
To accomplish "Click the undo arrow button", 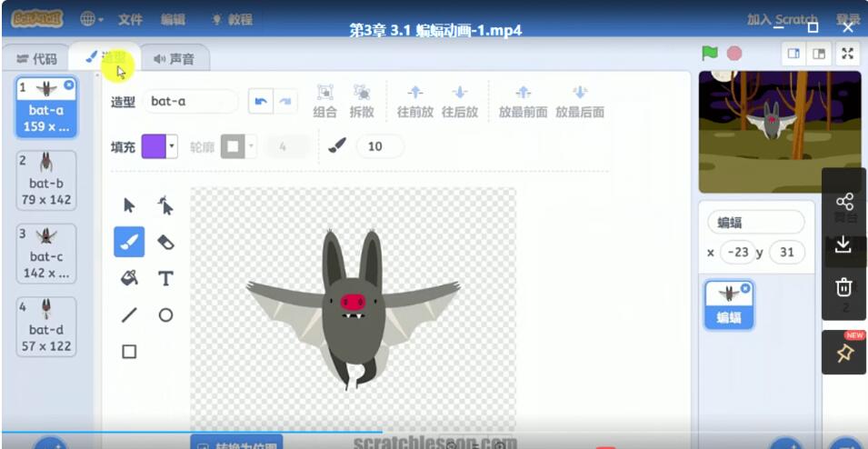I will coord(261,101).
